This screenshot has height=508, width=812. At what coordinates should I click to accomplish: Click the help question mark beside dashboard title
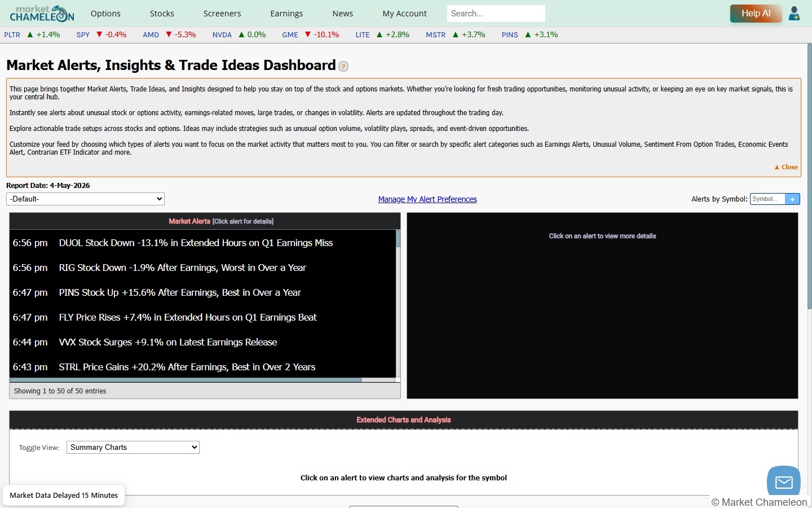click(343, 66)
